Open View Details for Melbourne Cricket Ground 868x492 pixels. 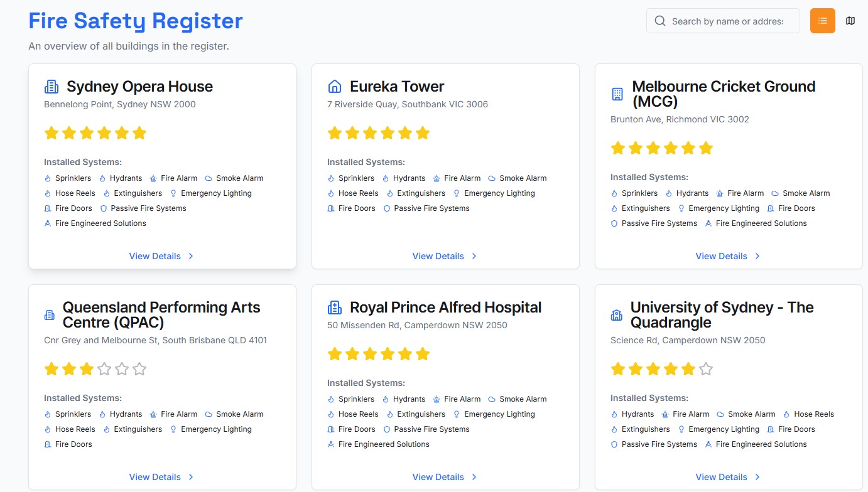[721, 256]
